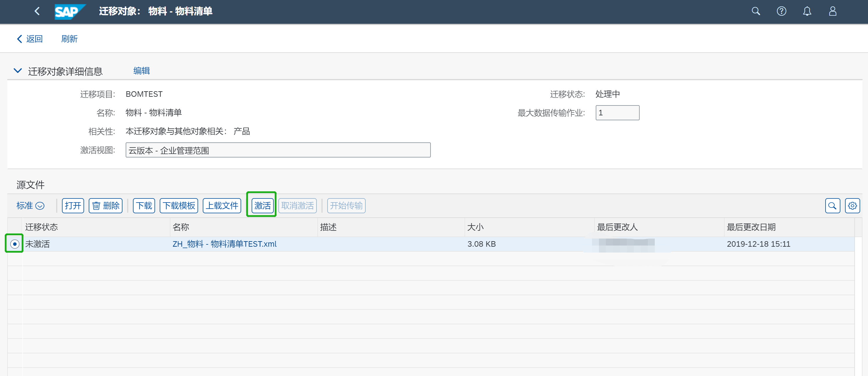This screenshot has width=868, height=376.
Task: Click the 描述 column header
Action: click(x=391, y=227)
